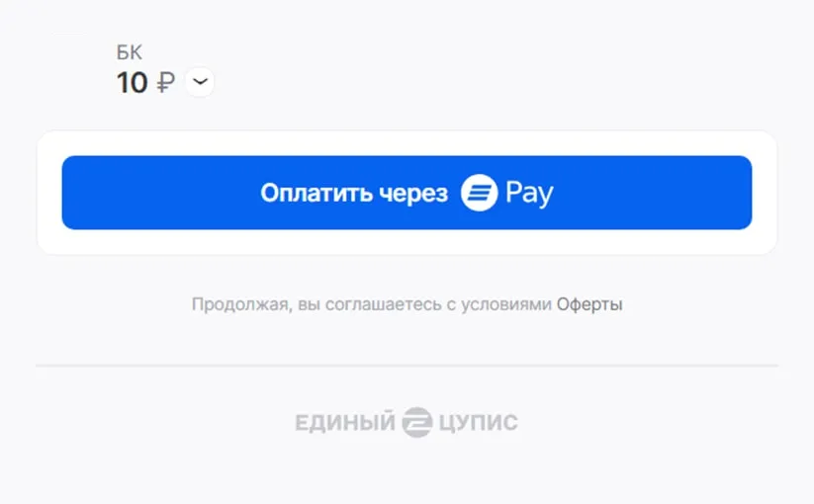This screenshot has height=504, width=814.
Task: Click the horizontal divider above footer logo
Action: tap(407, 366)
